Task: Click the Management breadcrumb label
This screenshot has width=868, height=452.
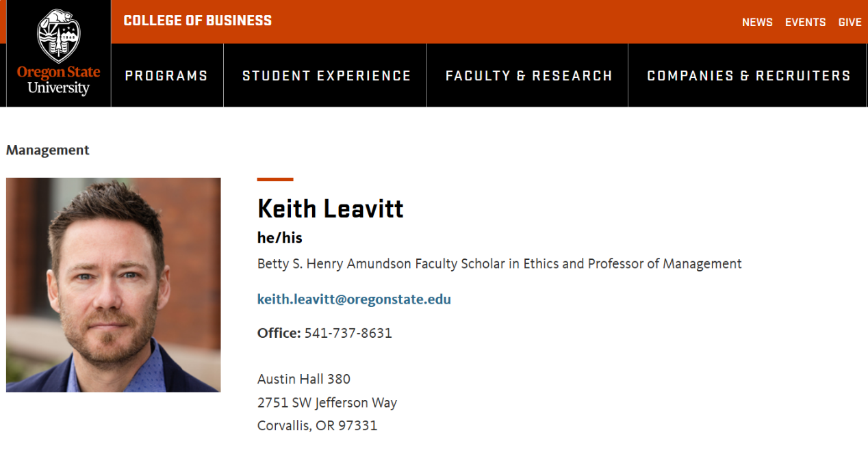Action: [48, 150]
